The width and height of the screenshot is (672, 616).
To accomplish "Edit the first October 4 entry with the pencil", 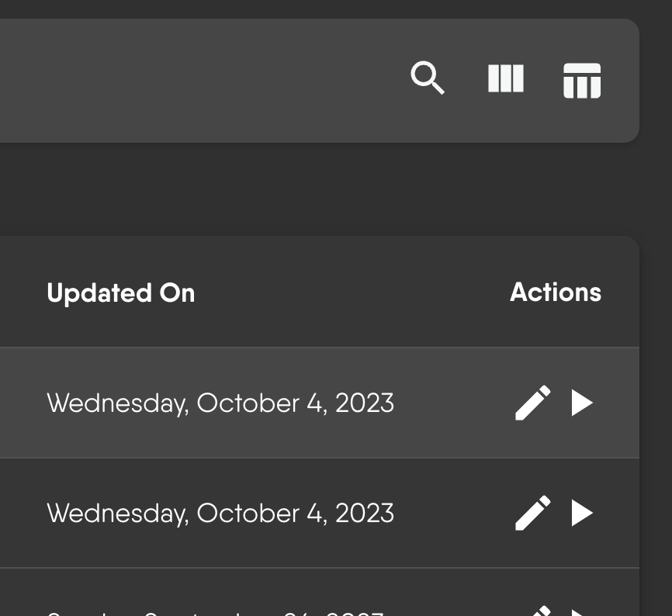I will 532,403.
